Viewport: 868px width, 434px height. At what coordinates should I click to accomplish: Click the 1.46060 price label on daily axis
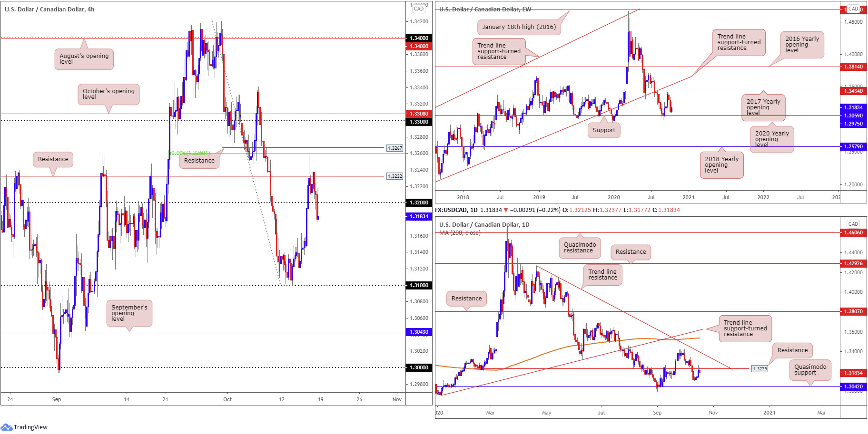click(x=853, y=232)
